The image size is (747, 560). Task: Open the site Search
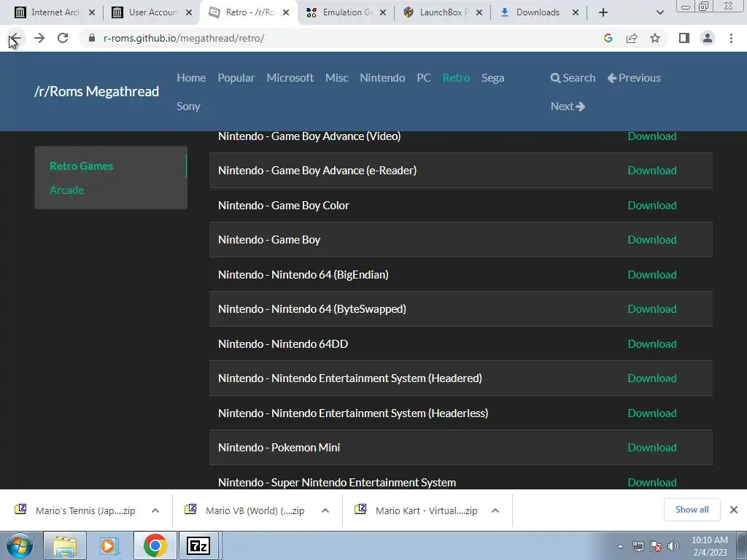573,77
